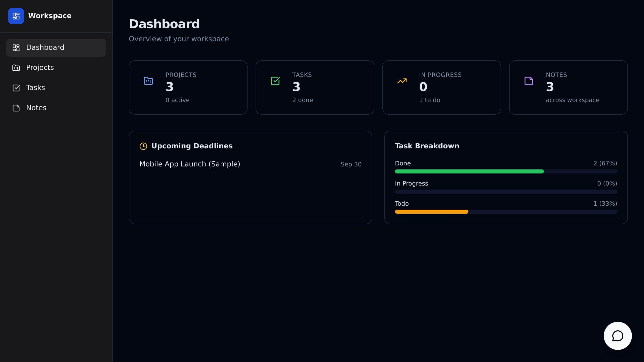Click the Projects folder icon in sidebar
The width and height of the screenshot is (644, 362).
pos(16,68)
